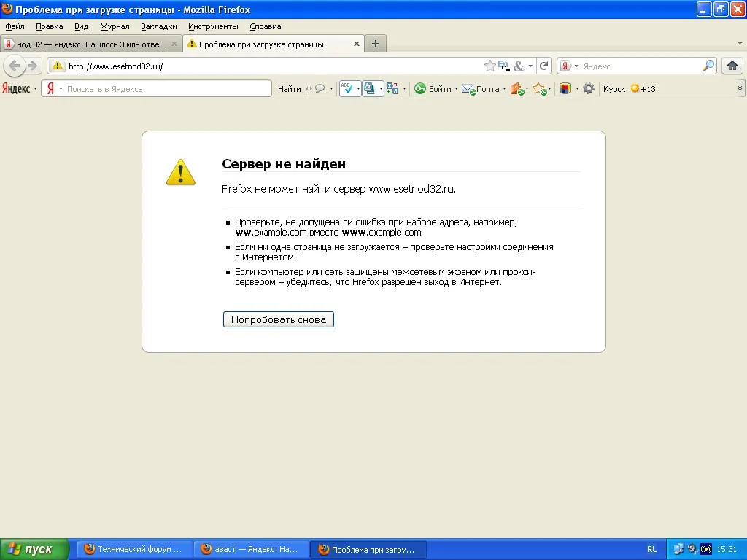This screenshot has width=747, height=560.
Task: Click the page translation icon
Action: coord(369,88)
